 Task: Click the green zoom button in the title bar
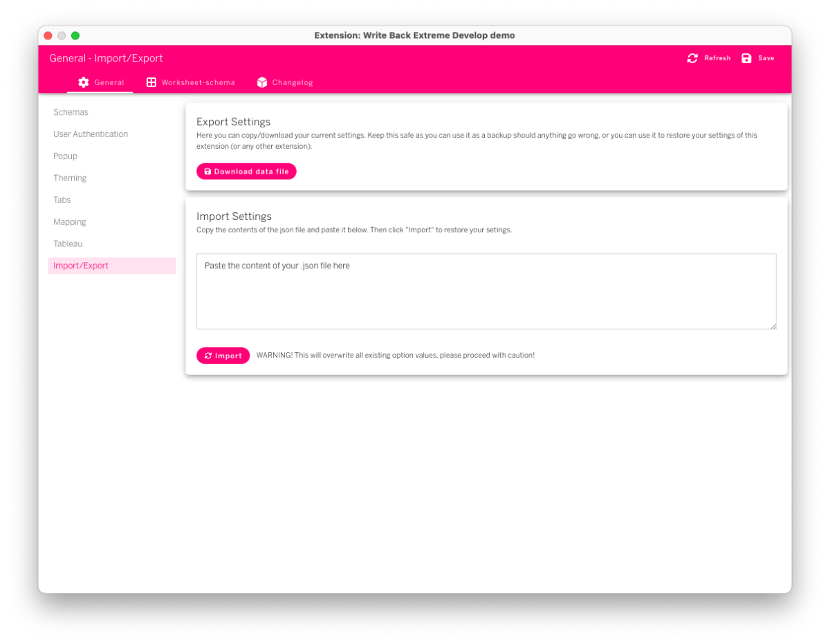pyautogui.click(x=75, y=35)
